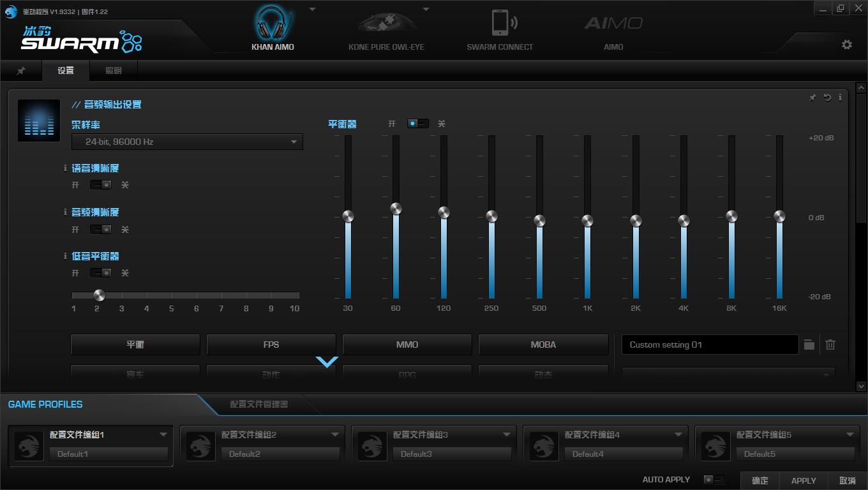
Task: Click the trash icon to delete custom setting
Action: click(x=830, y=345)
